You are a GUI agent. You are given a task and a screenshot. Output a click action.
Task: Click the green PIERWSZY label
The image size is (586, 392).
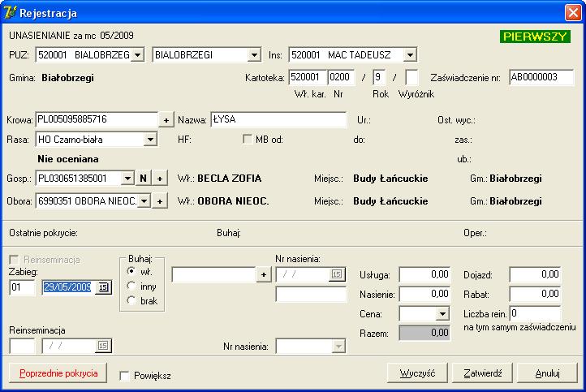point(535,37)
